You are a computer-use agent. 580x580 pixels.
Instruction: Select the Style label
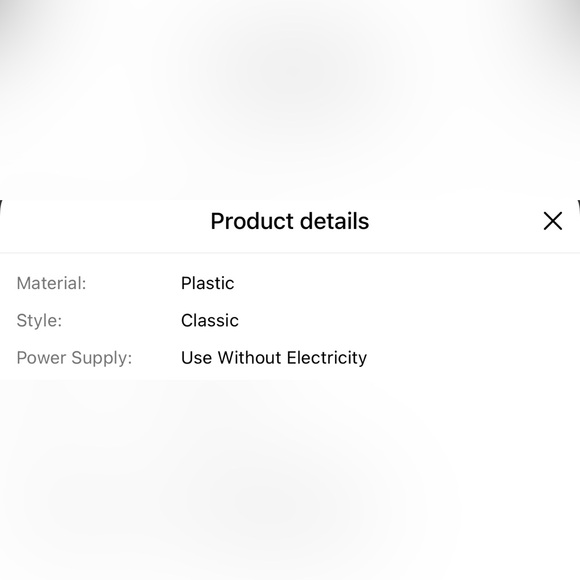39,321
